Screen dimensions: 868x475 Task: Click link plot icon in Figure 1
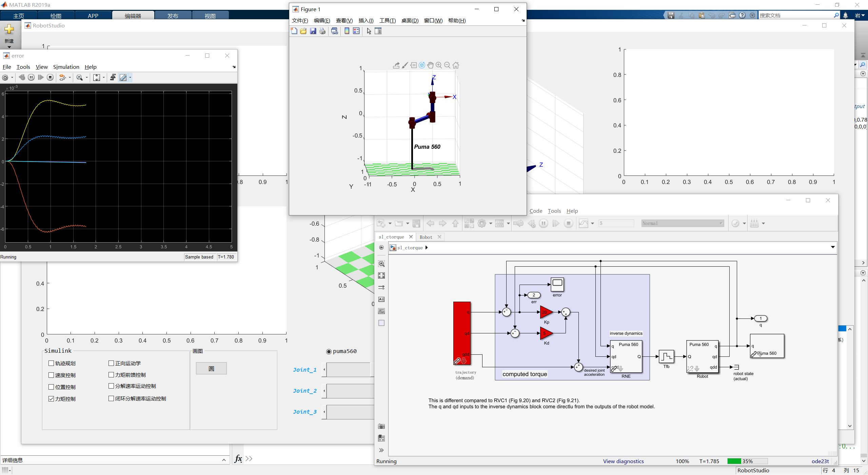[335, 31]
